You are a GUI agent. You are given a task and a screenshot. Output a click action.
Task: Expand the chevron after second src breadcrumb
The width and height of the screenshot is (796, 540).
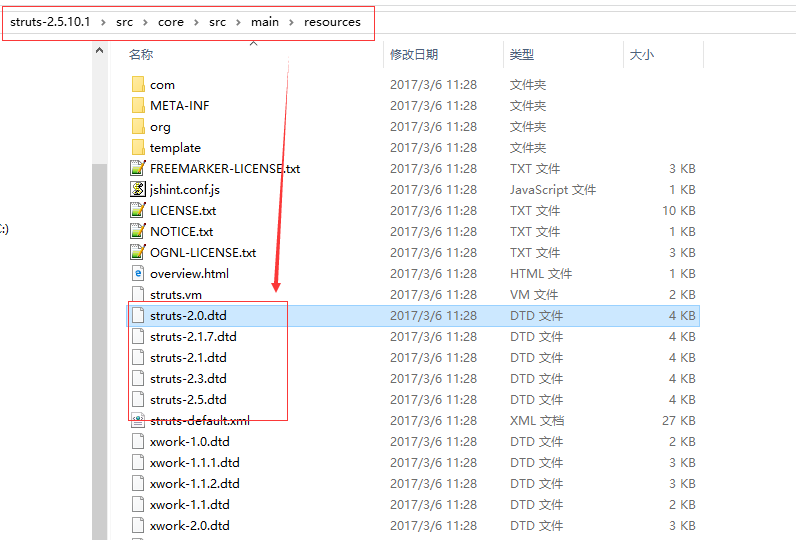coord(238,22)
